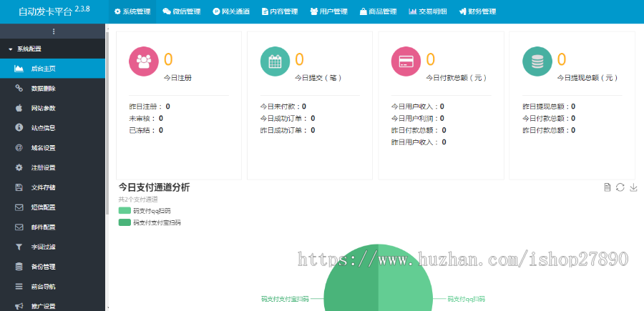This screenshot has height=311, width=644.
Task: Open 网站参数 via its apple icon
Action: (19, 108)
